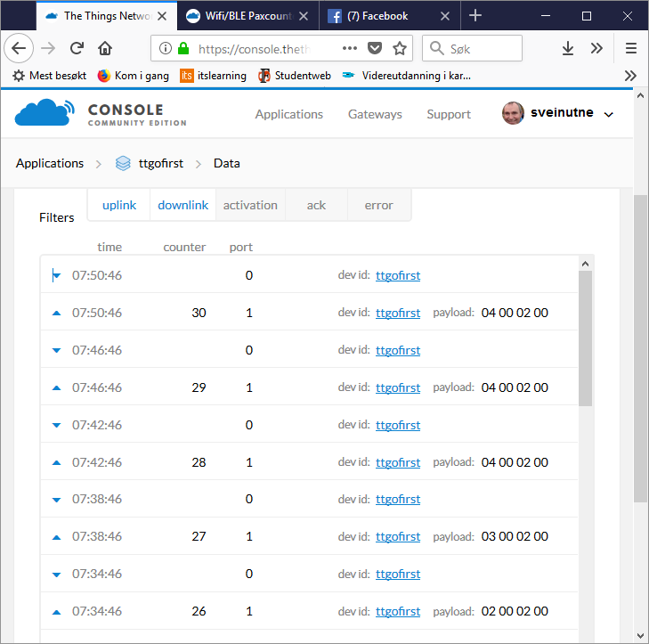Image resolution: width=649 pixels, height=644 pixels.
Task: Select payload 03 00 02 00 value
Action: click(515, 536)
